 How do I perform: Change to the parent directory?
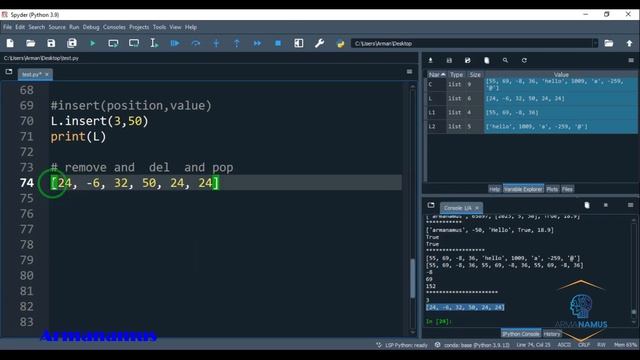[629, 43]
